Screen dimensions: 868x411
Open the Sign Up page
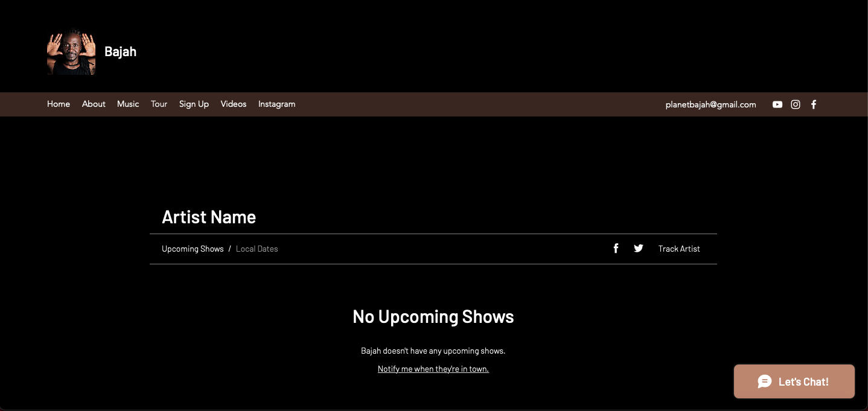pos(194,104)
